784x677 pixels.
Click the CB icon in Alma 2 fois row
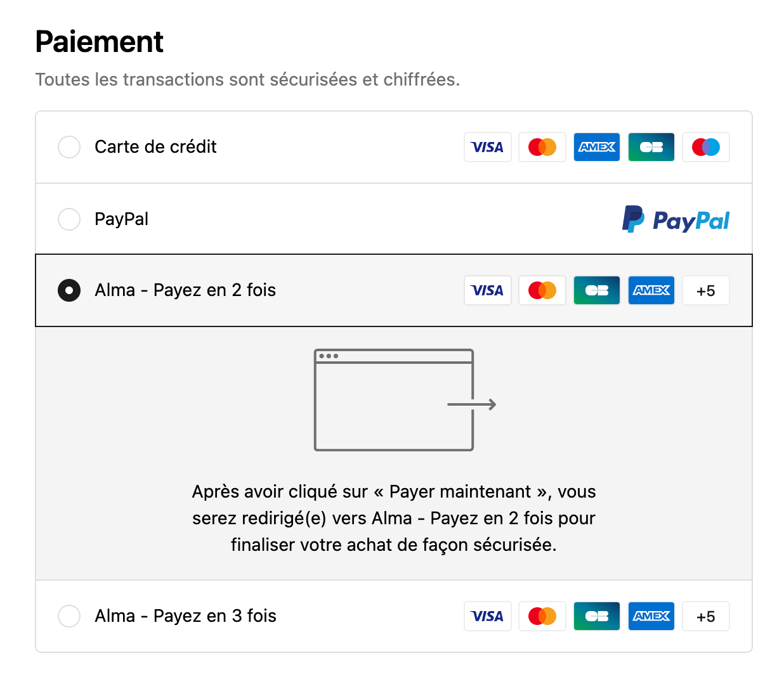(x=596, y=290)
